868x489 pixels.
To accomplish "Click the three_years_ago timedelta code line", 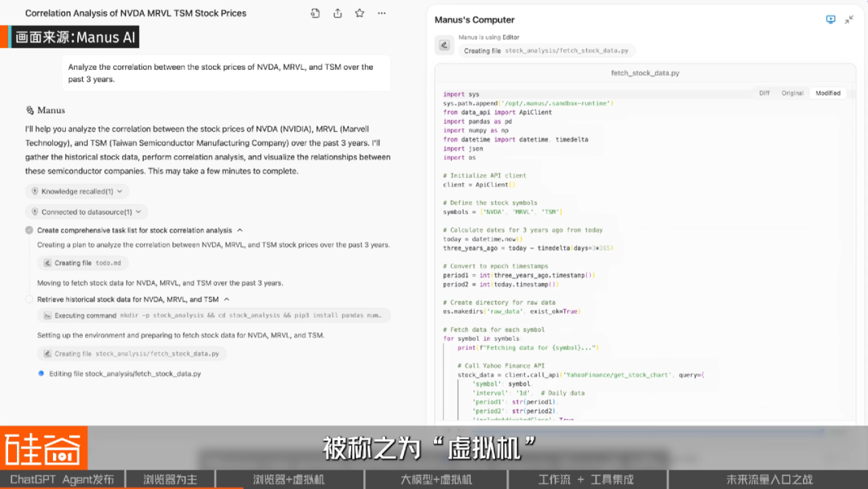I will [x=528, y=248].
